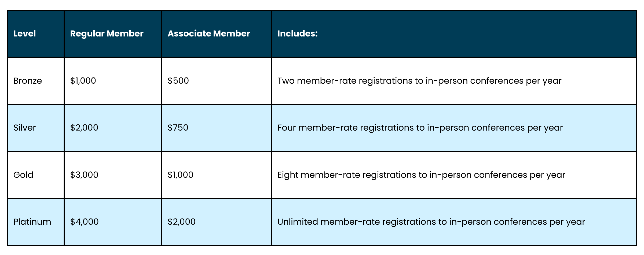
Task: Click the Gold level cell
Action: (x=23, y=175)
